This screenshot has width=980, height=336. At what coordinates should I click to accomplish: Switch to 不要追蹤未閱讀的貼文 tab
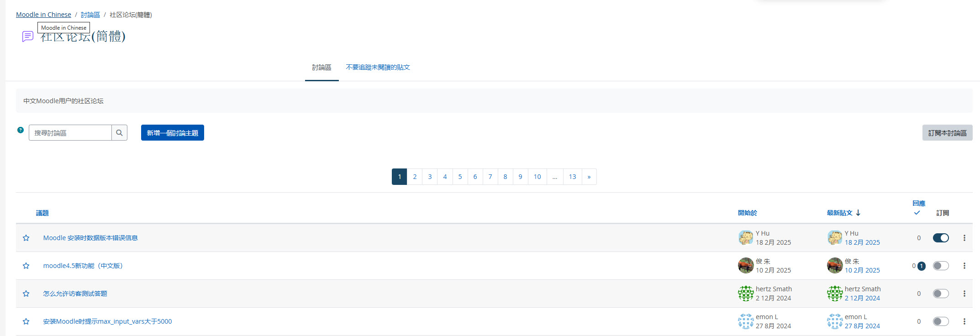[x=378, y=68]
